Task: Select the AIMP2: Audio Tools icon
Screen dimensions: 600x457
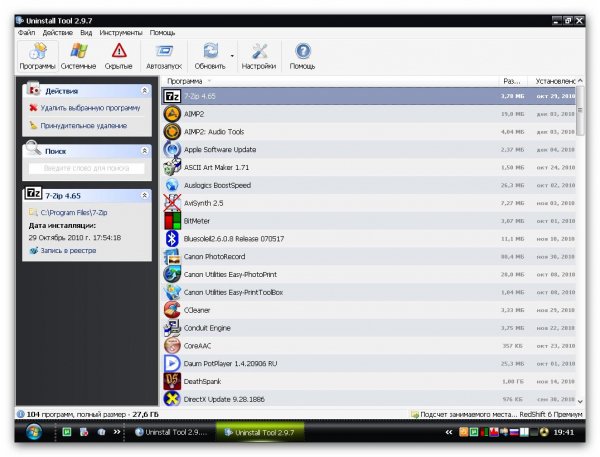Action: pos(172,132)
